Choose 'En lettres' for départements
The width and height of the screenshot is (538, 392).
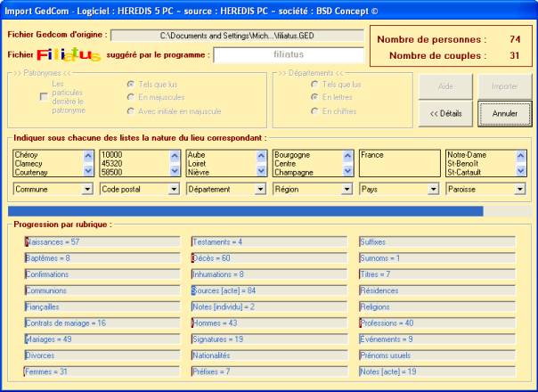[314, 97]
